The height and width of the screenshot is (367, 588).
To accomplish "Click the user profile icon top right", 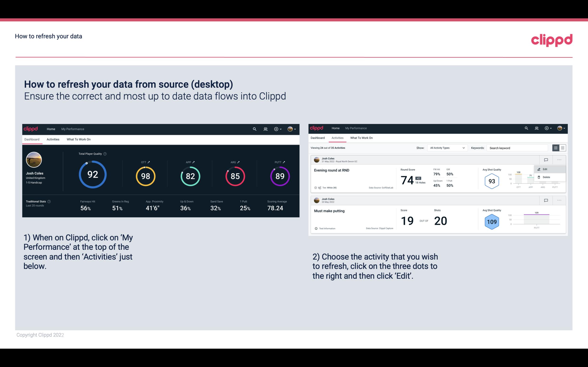I will pos(290,129).
